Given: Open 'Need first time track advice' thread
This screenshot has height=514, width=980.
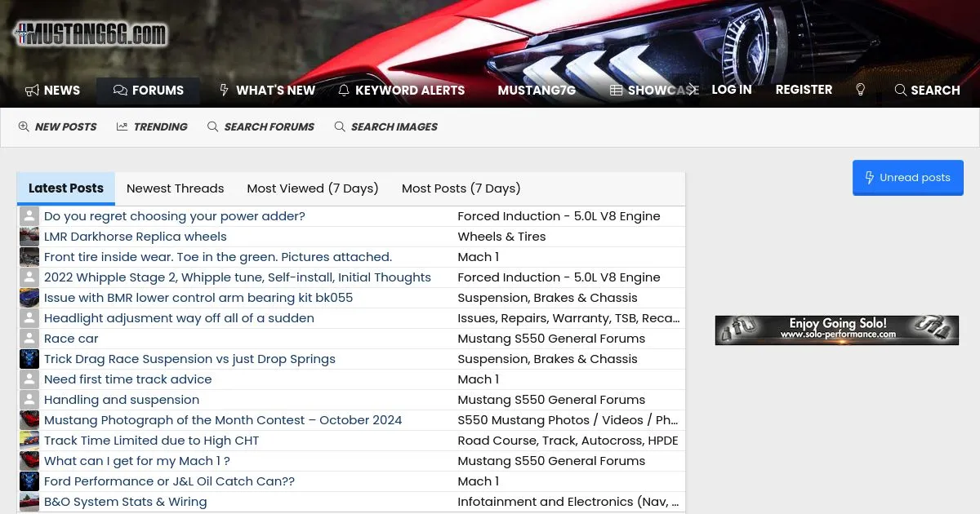Looking at the screenshot, I should coord(128,379).
